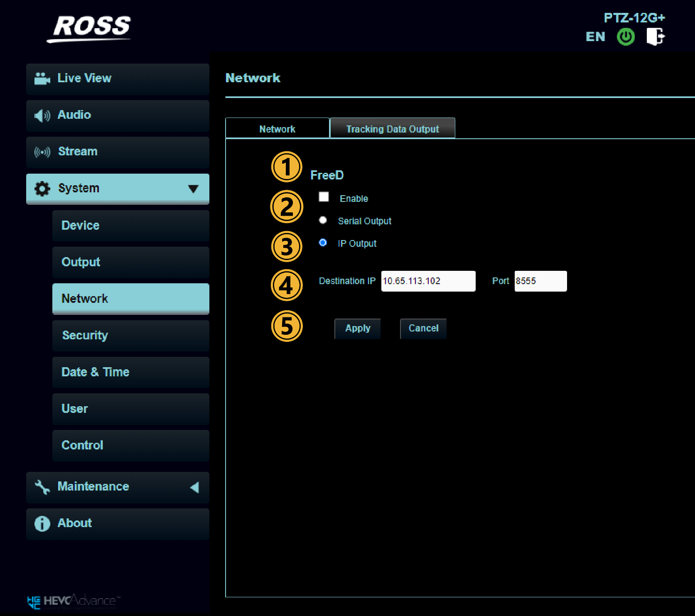Open the EN language selector

[x=595, y=37]
